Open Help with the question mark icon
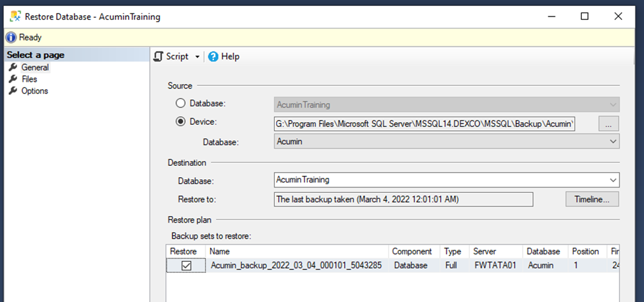This screenshot has width=644, height=302. (x=213, y=57)
